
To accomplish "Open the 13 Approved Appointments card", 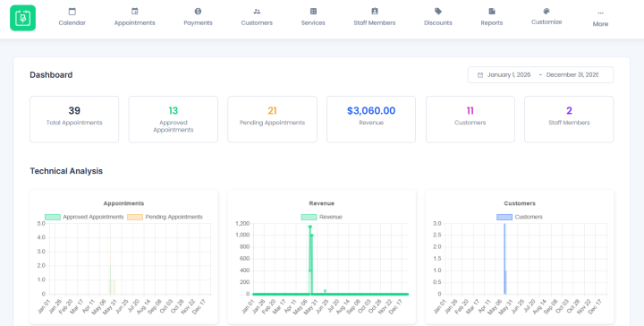I will click(174, 119).
